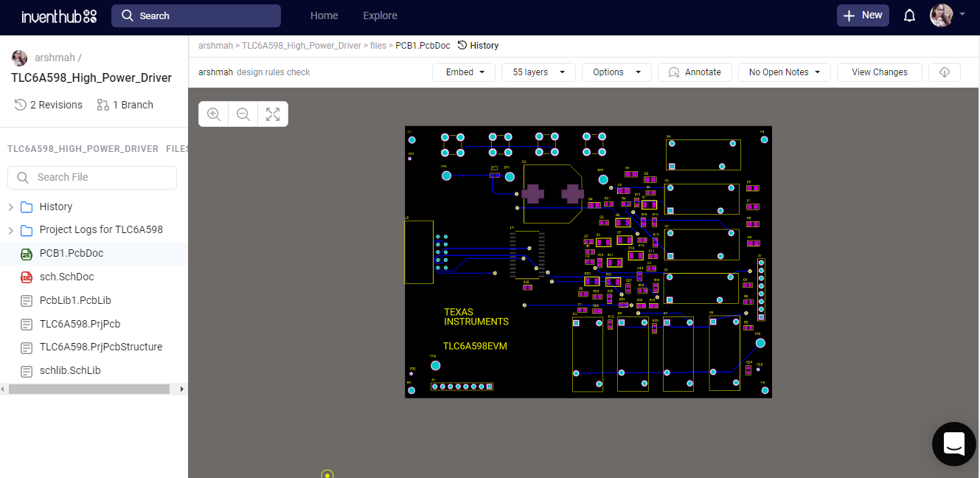Click the TLC6A598.PrjPcb file icon

27,324
